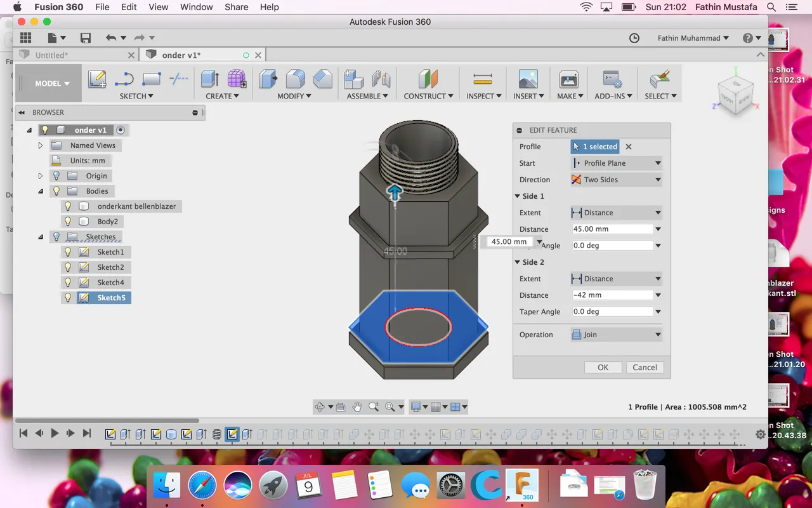
Task: Select the Insert image icon
Action: [x=528, y=79]
